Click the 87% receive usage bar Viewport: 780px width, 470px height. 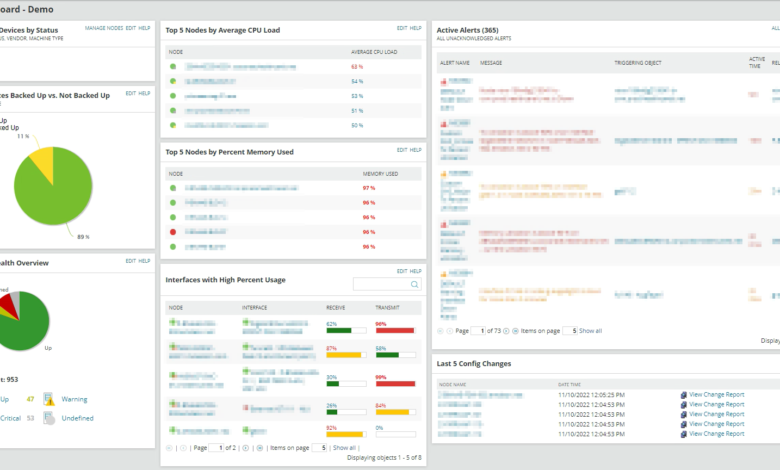click(346, 355)
